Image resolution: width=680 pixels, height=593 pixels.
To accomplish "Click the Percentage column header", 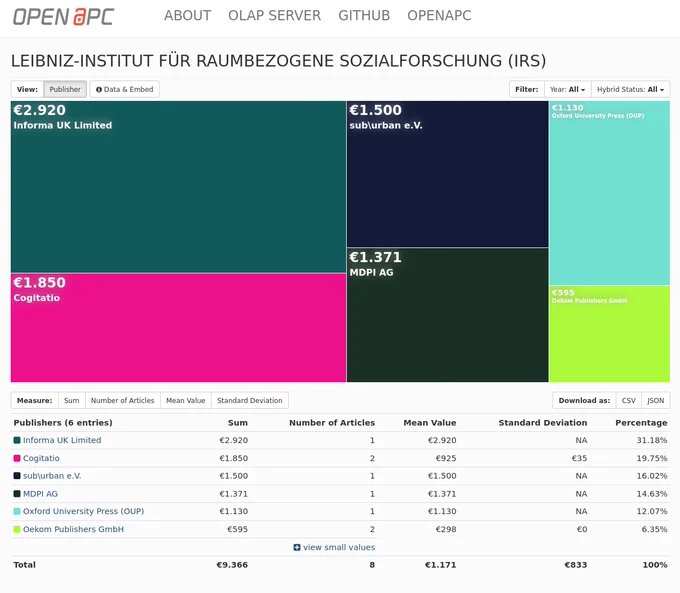I will pyautogui.click(x=641, y=423).
